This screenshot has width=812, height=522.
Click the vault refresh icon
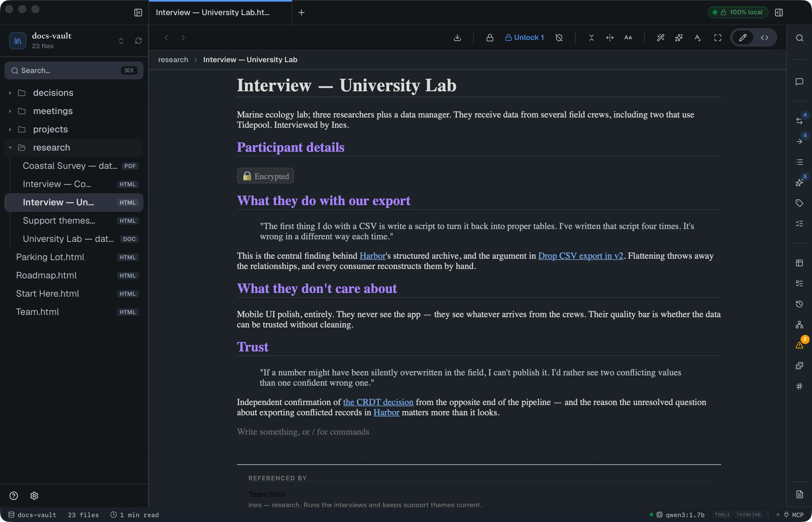[138, 41]
